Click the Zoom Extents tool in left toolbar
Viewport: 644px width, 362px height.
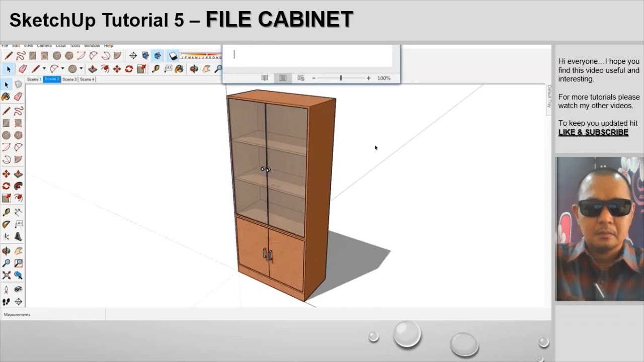tap(6, 275)
